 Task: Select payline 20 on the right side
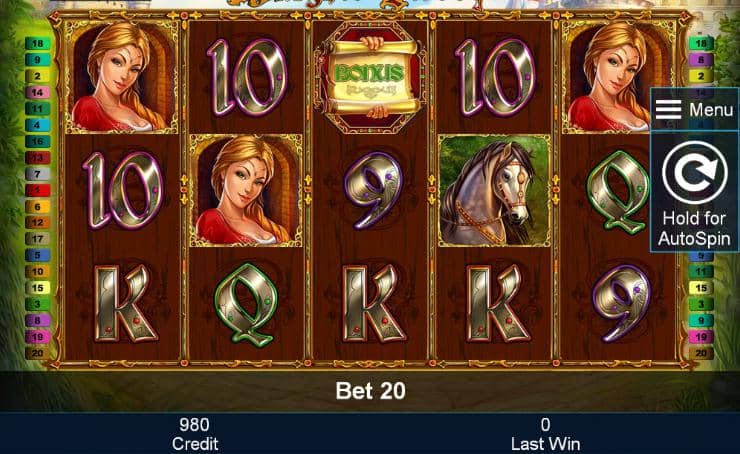(701, 353)
